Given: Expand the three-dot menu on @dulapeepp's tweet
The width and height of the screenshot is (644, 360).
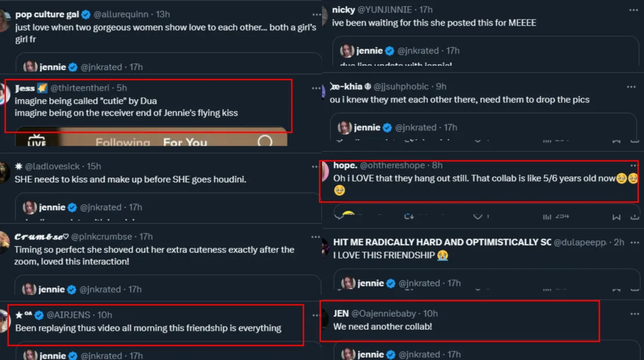Looking at the screenshot, I should (634, 242).
